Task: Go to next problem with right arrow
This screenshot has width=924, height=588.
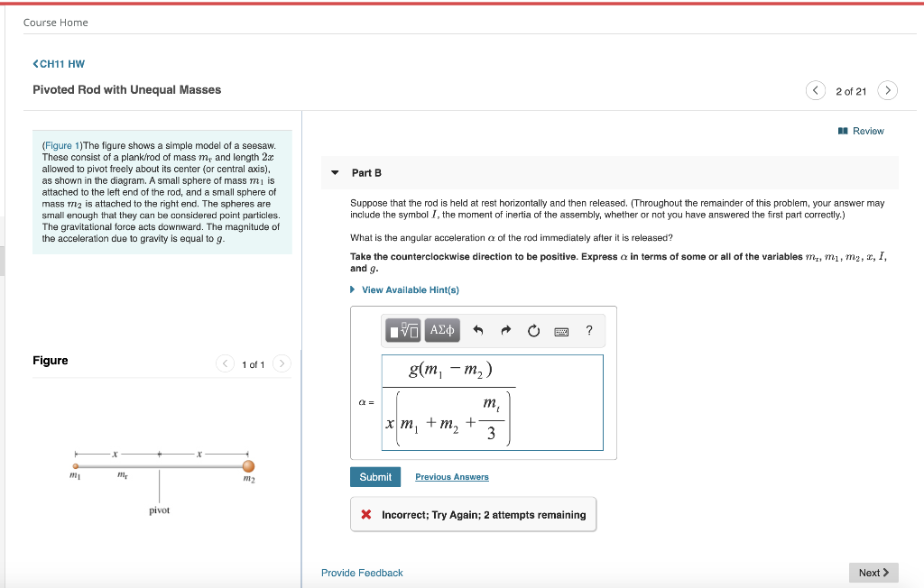Action: click(x=887, y=90)
